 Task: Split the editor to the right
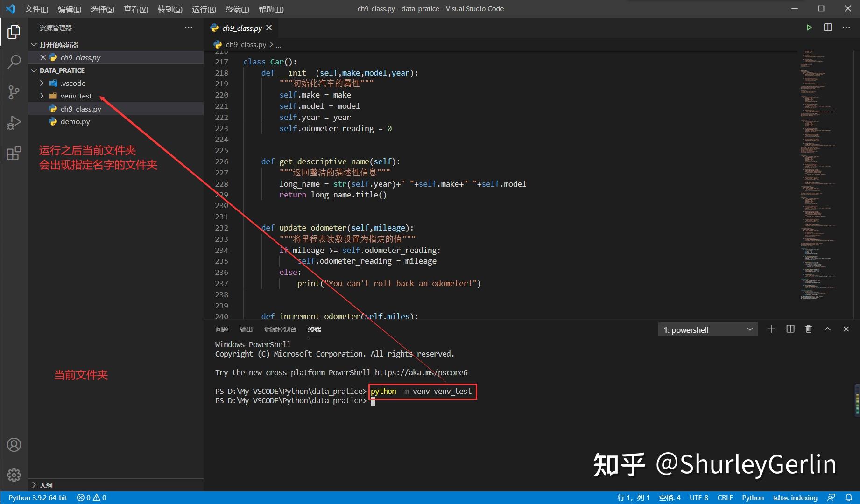pos(827,28)
